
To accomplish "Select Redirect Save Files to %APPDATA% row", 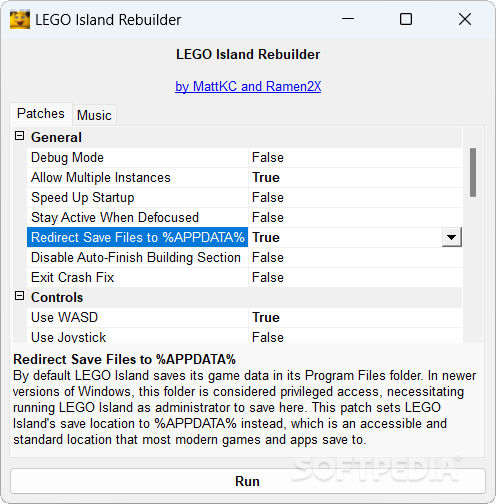I will tap(137, 237).
